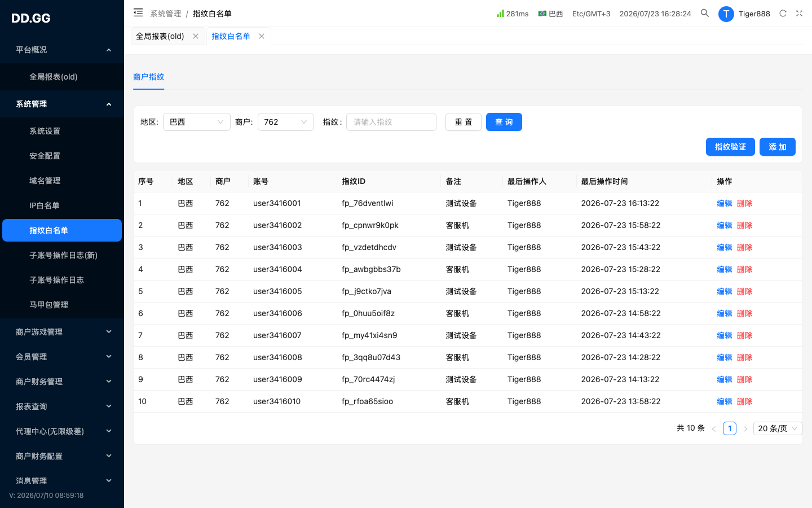812x508 pixels.
Task: Click the 指纹验证 button
Action: pos(730,147)
